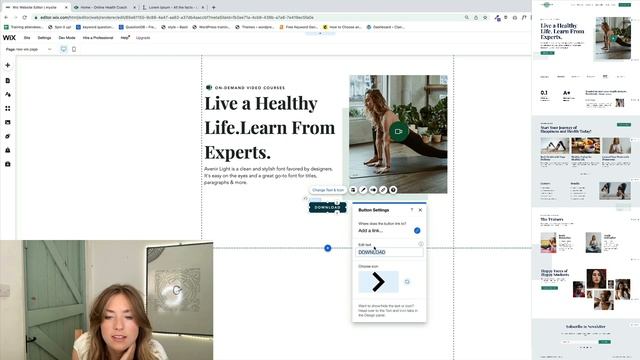Viewport: 640px width, 360px height.
Task: Open the Themes - wordpress bookmark
Action: (x=254, y=27)
